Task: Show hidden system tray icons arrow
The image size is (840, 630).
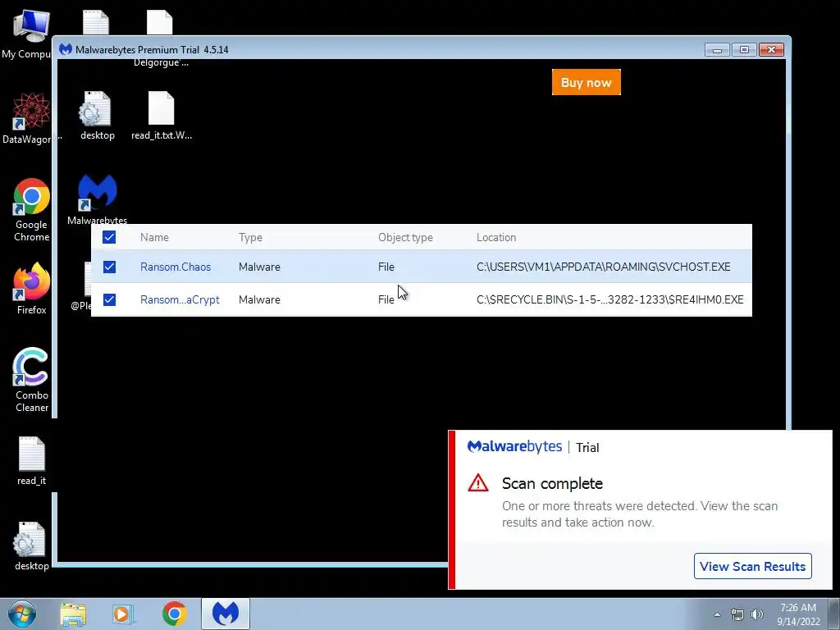Action: click(x=717, y=614)
